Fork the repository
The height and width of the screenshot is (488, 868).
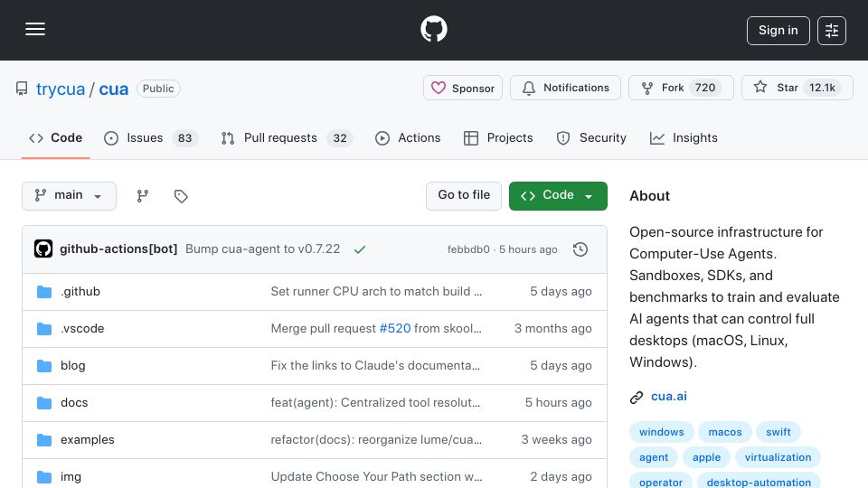point(681,88)
